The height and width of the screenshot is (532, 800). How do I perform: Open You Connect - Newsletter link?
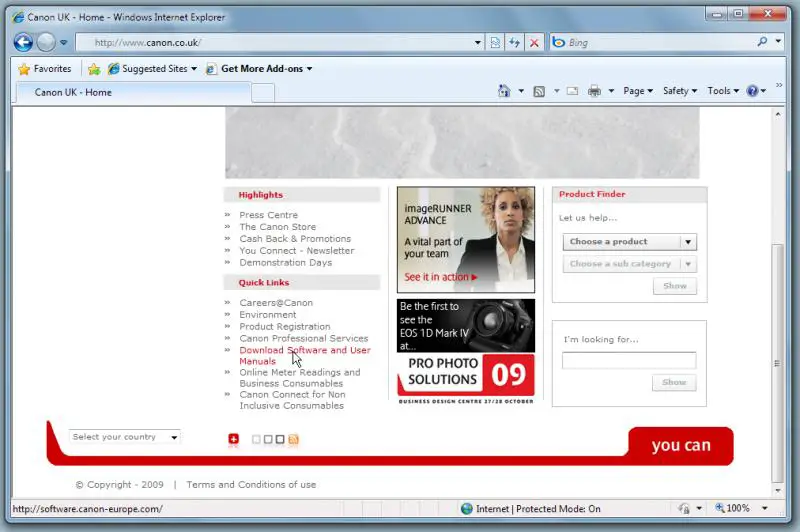click(x=296, y=251)
